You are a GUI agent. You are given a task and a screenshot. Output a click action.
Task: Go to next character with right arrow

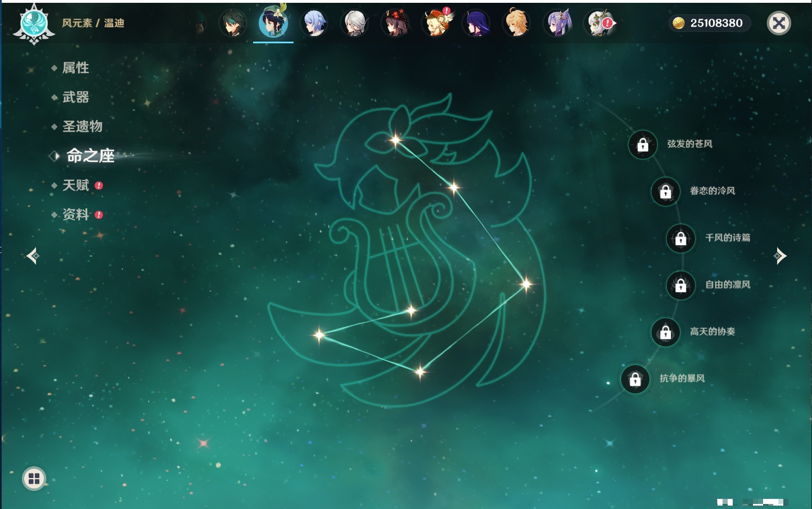click(x=780, y=256)
